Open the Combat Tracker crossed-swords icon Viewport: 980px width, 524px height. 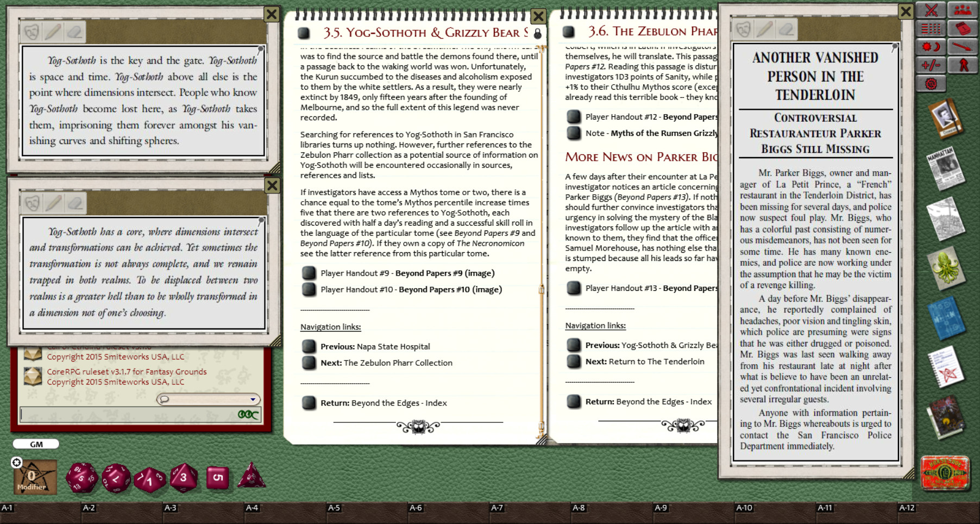click(x=932, y=10)
